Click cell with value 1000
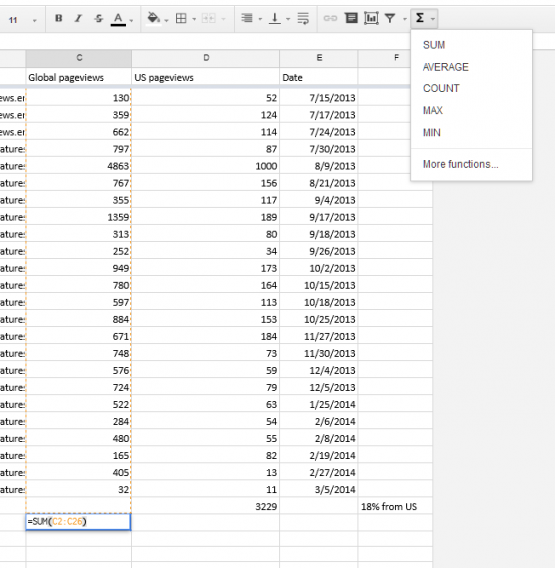This screenshot has height=568, width=555. [206, 166]
